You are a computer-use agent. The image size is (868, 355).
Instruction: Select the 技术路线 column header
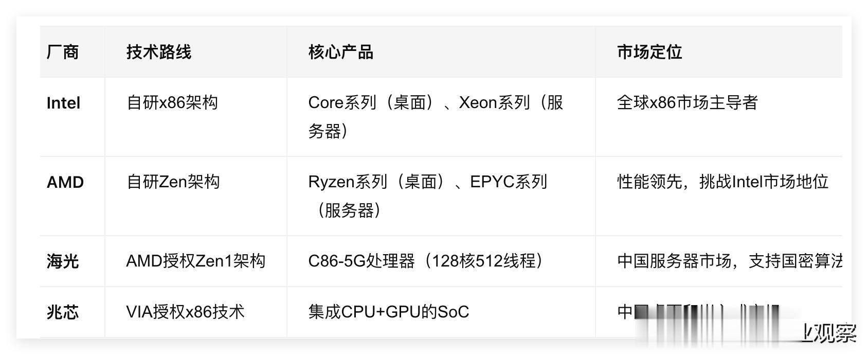[158, 52]
